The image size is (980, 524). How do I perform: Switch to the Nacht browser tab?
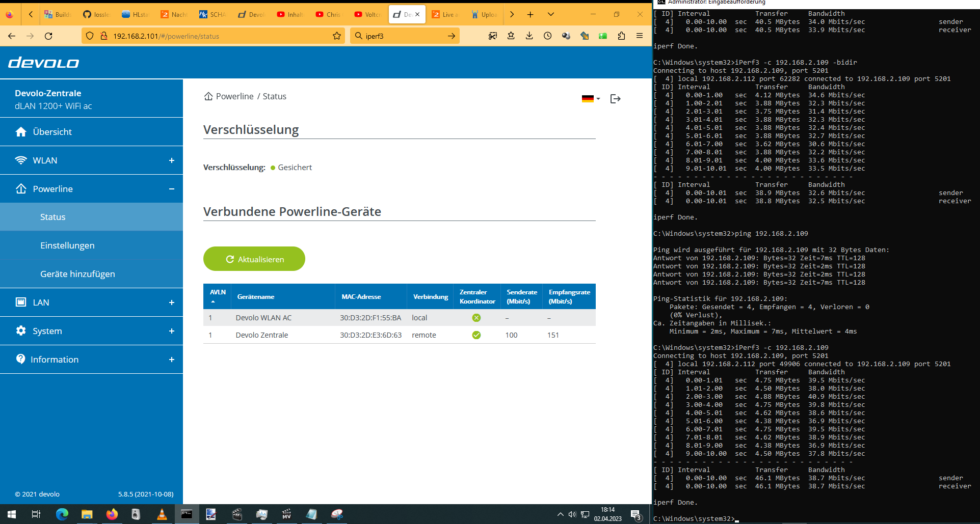tap(174, 14)
